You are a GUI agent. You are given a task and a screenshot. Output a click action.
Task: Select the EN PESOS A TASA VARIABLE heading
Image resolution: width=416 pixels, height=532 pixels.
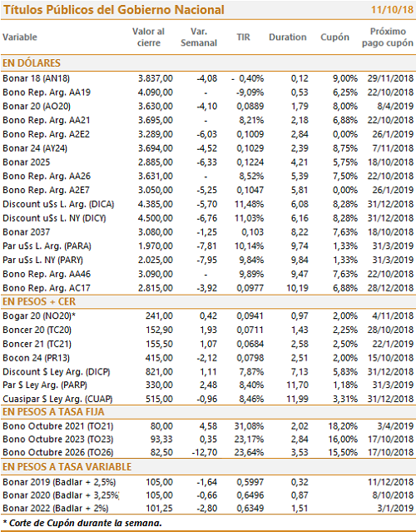[67, 466]
